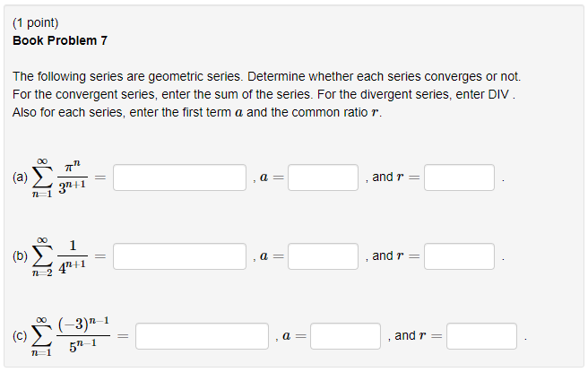
Task: Click the Book Problem 7 heading
Action: point(60,40)
